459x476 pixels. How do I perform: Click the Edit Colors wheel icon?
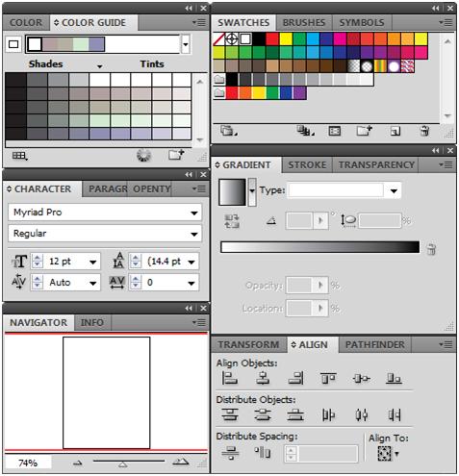[x=143, y=156]
